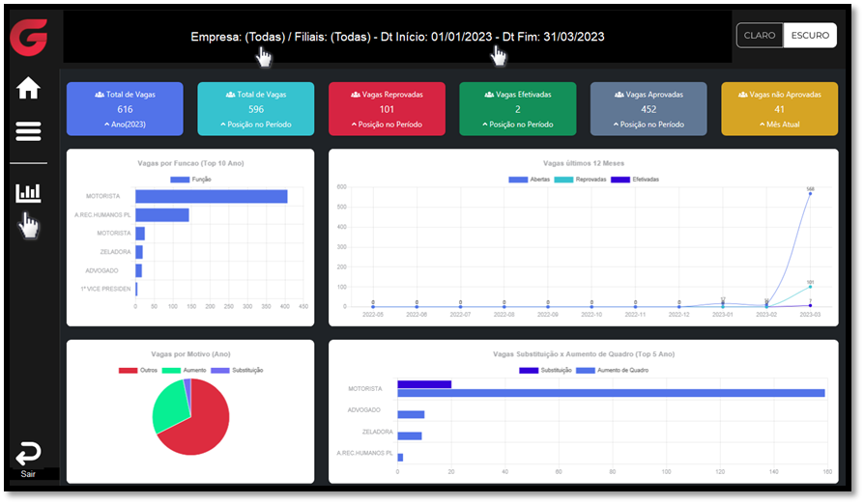Toggle Reprovadas legend in 12 Meses chart
The width and height of the screenshot is (864, 504).
click(580, 180)
